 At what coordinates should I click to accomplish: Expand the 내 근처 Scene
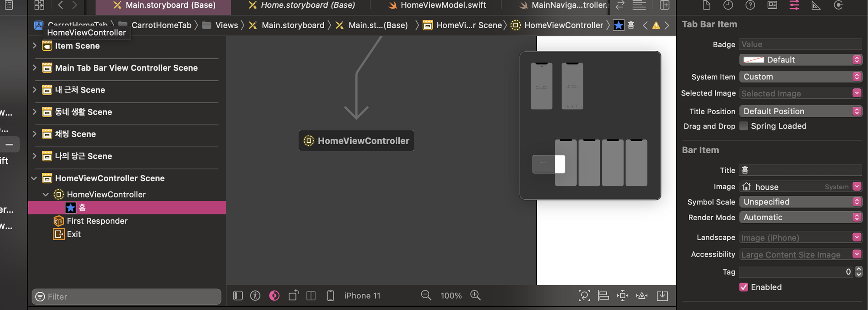pos(34,90)
